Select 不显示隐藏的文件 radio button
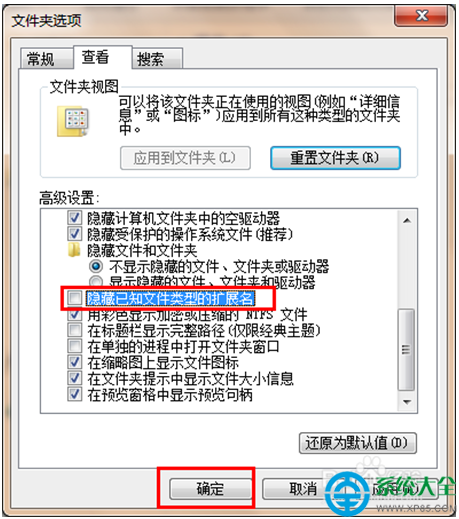Viewport: 459px width, 519px height. [x=96, y=266]
